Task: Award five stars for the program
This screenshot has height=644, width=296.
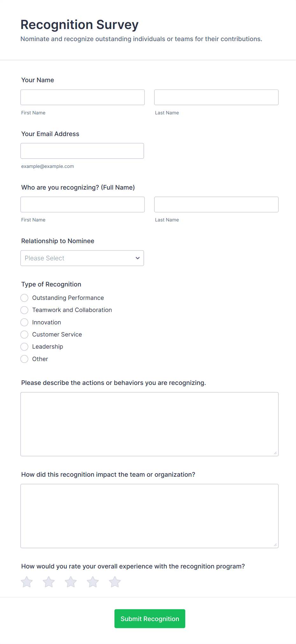Action: [114, 581]
